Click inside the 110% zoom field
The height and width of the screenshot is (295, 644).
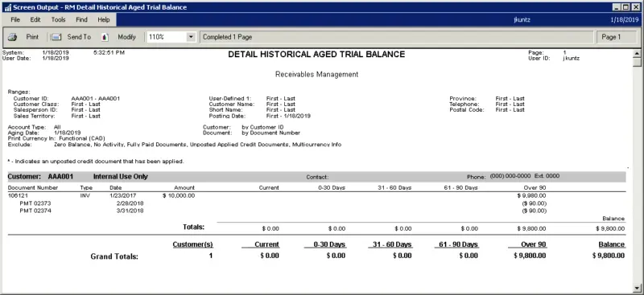(x=167, y=37)
